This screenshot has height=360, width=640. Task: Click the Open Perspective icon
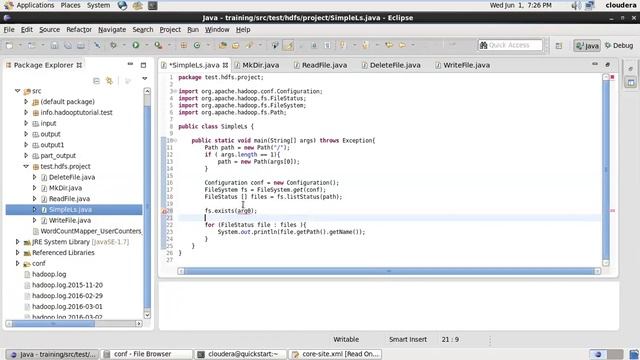click(558, 46)
